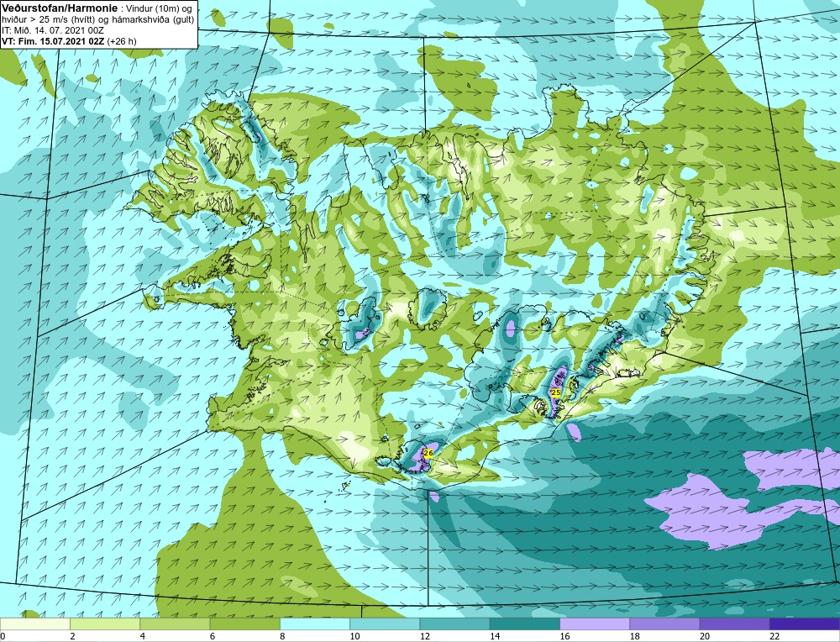
Task: Click the yellow gust label 25
Action: coord(555,392)
